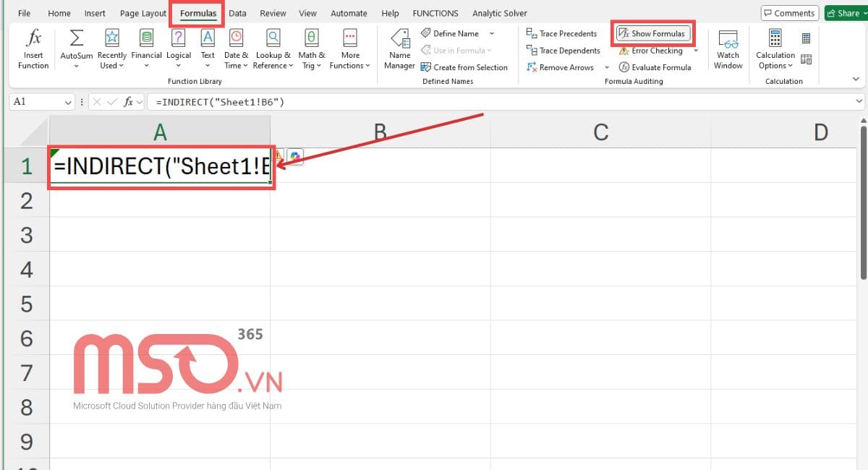Screen dimensions: 868x470
Task: Click the Calculate Sheet icon
Action: click(x=807, y=59)
